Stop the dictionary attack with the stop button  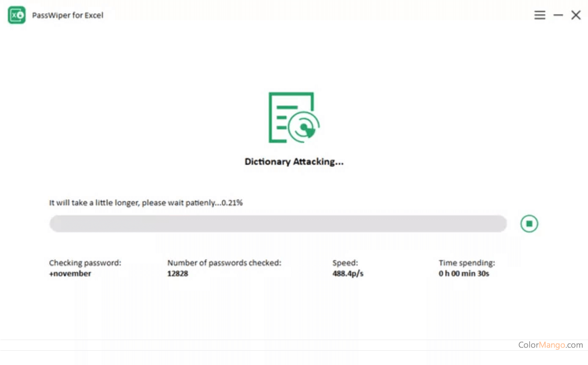[x=529, y=223]
